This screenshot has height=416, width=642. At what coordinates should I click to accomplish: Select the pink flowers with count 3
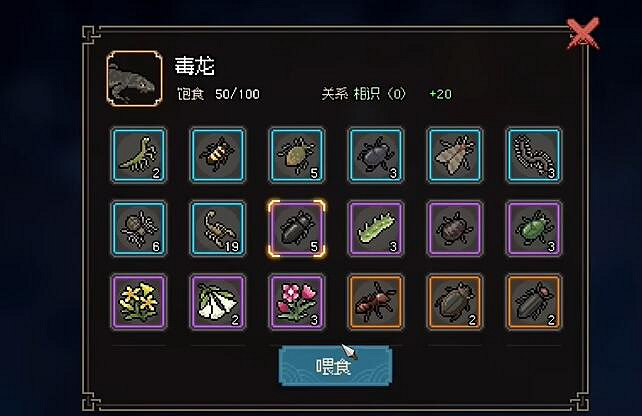(x=297, y=302)
